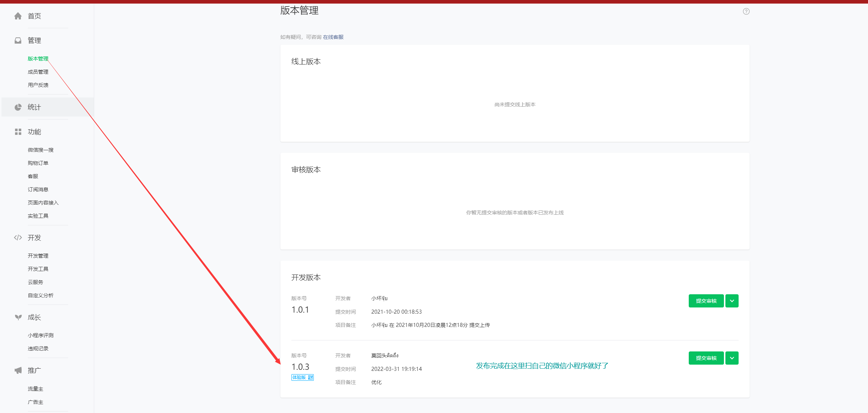Open the help question mark icon
Screen dimensions: 868x413
click(746, 11)
